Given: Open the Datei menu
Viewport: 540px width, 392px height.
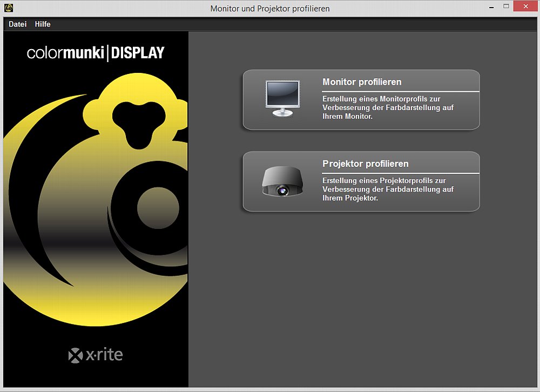Looking at the screenshot, I should (18, 24).
